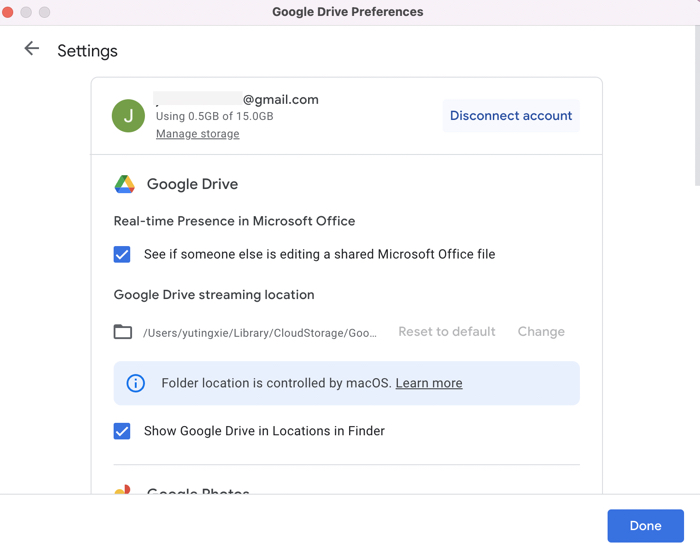Click the blue Done button
This screenshot has width=700, height=552.
pos(645,526)
